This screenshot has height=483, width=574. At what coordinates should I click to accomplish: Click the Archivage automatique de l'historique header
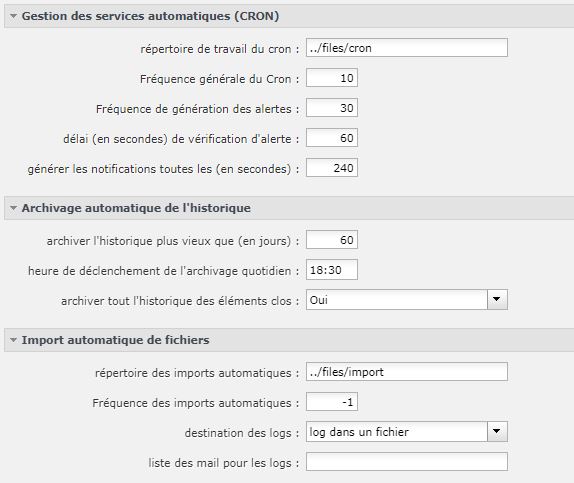click(x=136, y=208)
